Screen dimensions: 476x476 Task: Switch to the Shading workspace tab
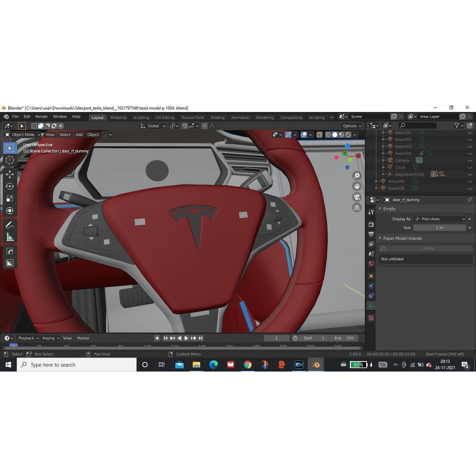[x=217, y=118]
